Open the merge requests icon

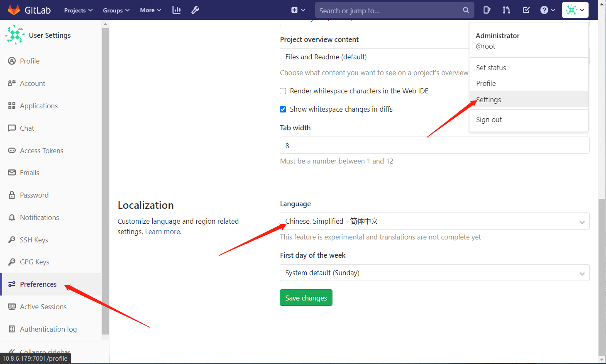tap(506, 10)
